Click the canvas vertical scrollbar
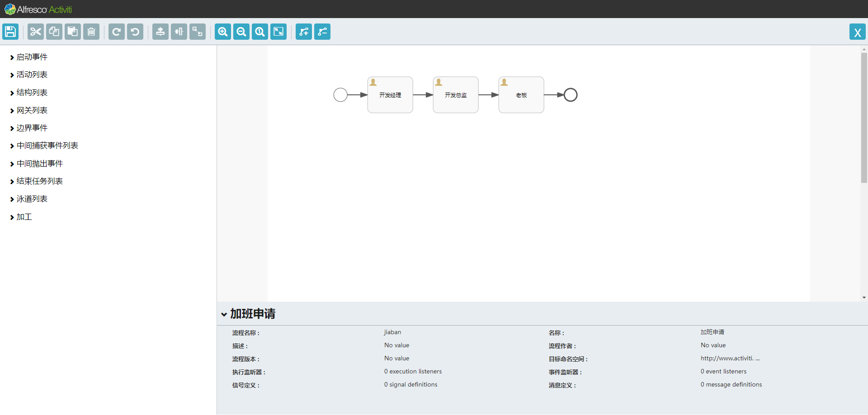 tap(864, 118)
